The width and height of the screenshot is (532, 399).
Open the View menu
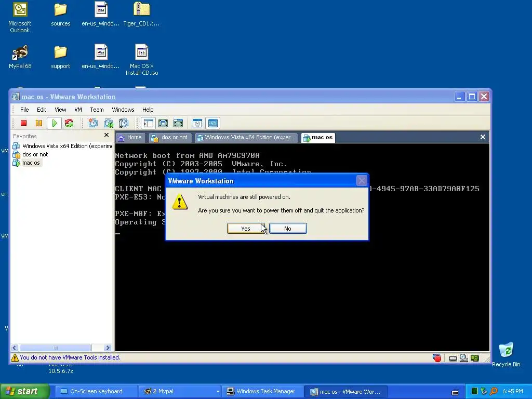(60, 110)
